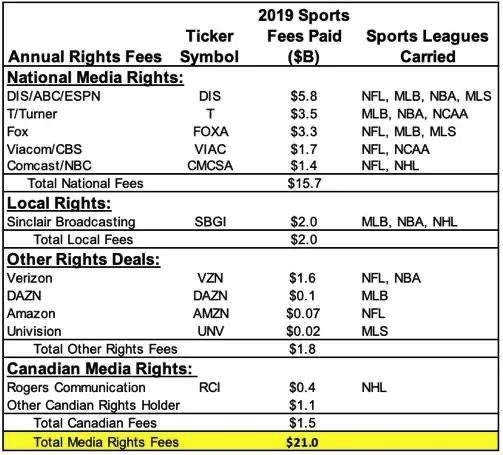Click the SBGI ticker cell
This screenshot has width=503, height=455.
(x=210, y=222)
